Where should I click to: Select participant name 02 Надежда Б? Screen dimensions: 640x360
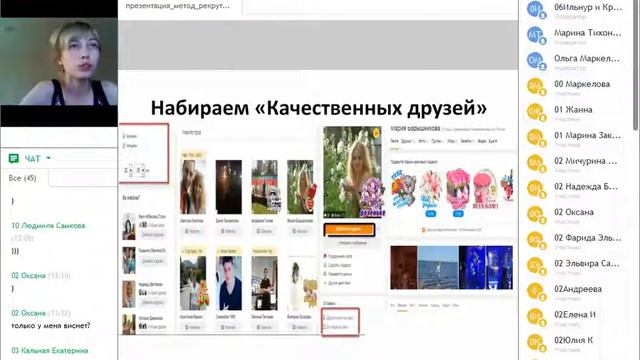[586, 187]
